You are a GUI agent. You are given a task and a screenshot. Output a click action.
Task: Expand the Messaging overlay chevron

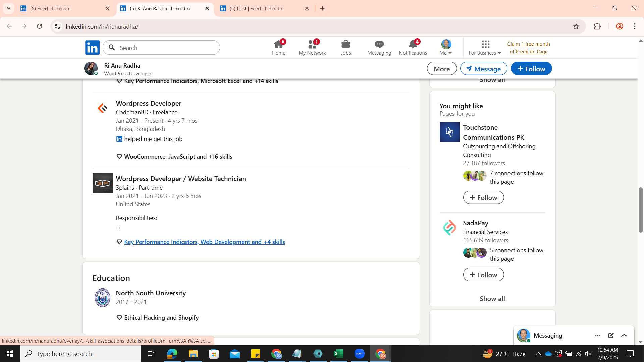click(x=624, y=336)
